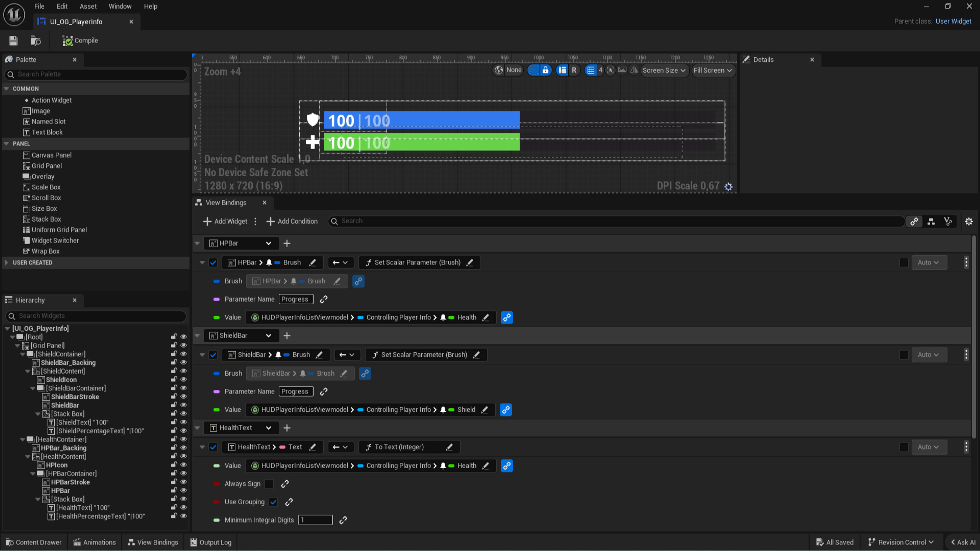The height and width of the screenshot is (551, 980).
Task: Open View Bindings settings gear
Action: (969, 221)
